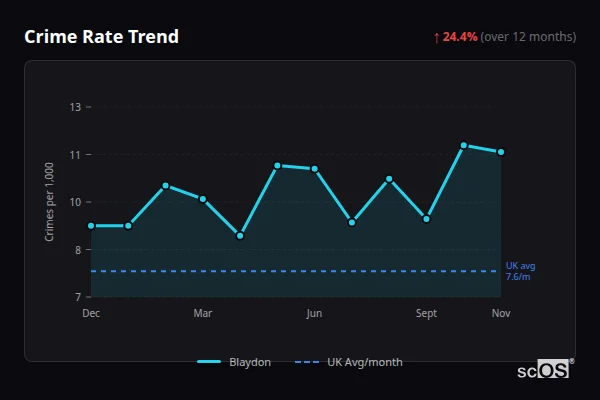Image resolution: width=600 pixels, height=400 pixels.
Task: Toggle the Blaydon legend entry
Action: (x=234, y=362)
